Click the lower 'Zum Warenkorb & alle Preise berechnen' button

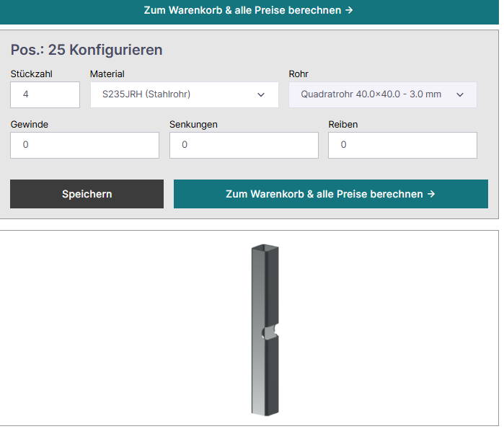tap(331, 194)
